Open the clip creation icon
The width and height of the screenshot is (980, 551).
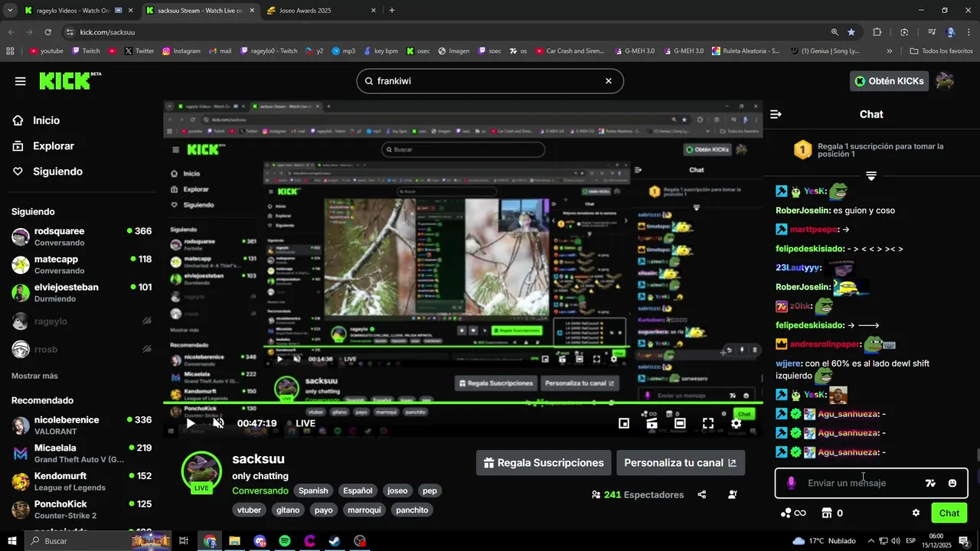pos(652,423)
